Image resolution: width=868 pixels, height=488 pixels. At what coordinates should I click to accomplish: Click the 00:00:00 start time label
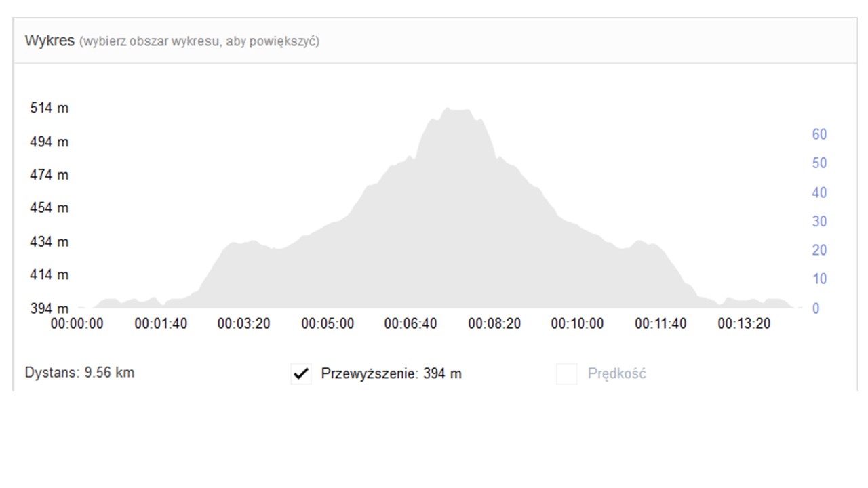pyautogui.click(x=77, y=324)
